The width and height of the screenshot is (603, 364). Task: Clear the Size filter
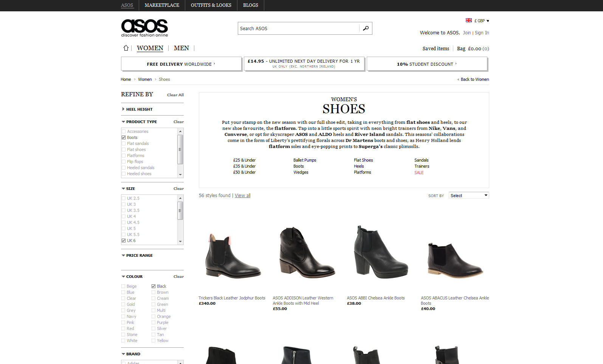[178, 188]
